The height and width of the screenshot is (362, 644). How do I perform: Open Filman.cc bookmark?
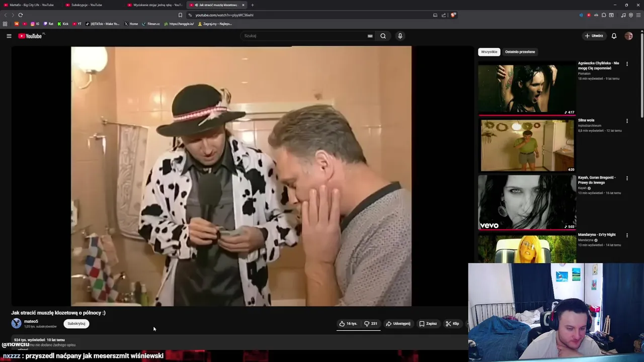151,24
